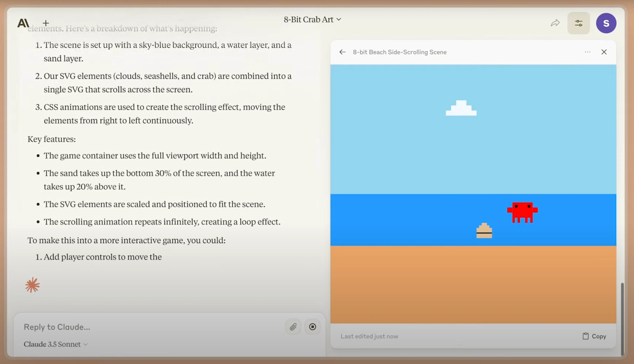The image size is (634, 364).
Task: Open chat controls sliders icon
Action: tap(579, 23)
